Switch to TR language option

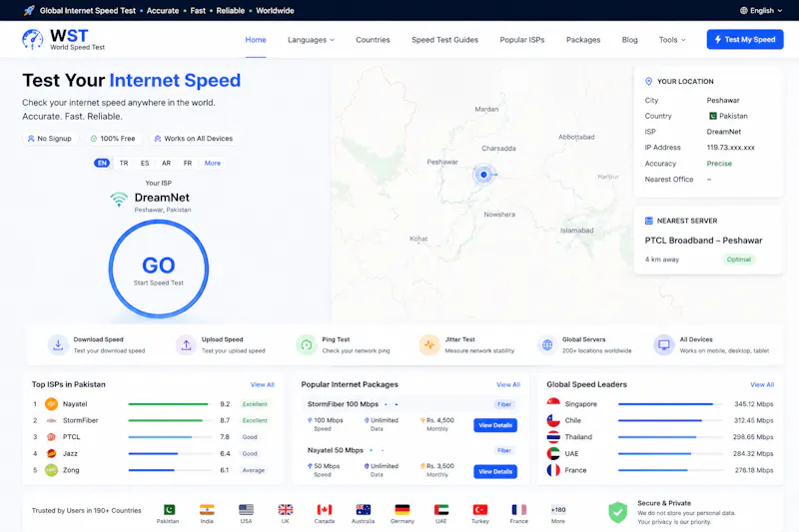[x=124, y=163]
